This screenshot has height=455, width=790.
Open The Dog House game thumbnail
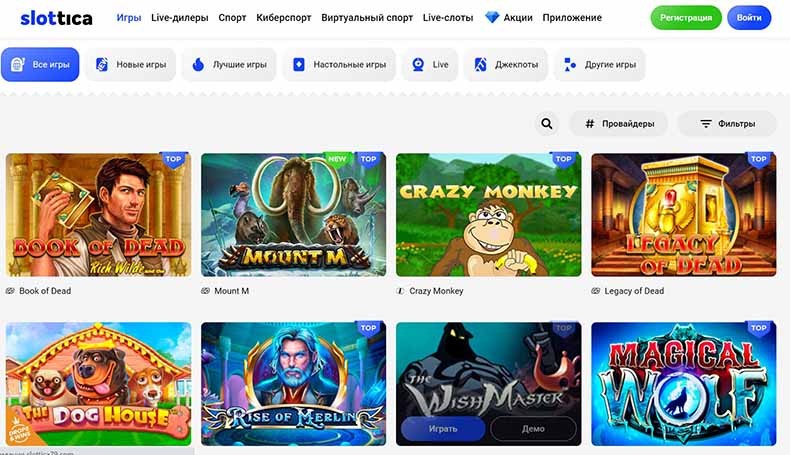point(98,384)
